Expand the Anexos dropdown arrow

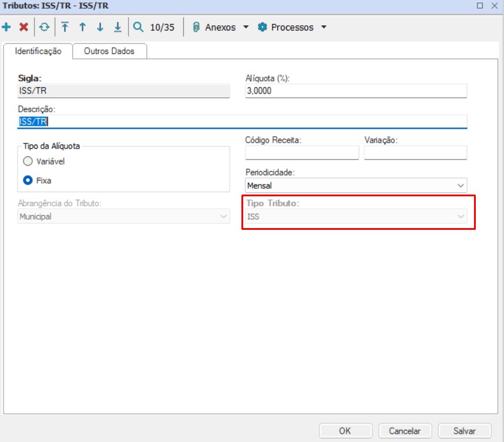[x=246, y=27]
